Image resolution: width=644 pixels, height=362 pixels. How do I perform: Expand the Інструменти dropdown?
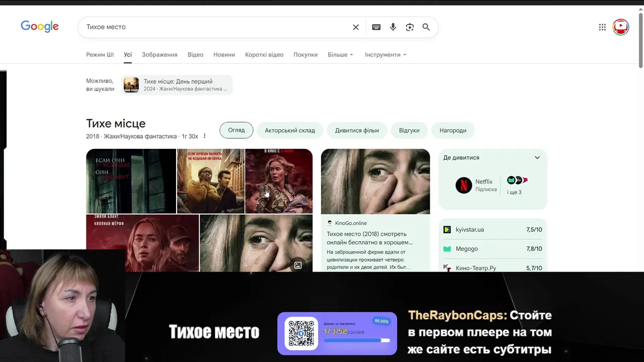[385, 54]
